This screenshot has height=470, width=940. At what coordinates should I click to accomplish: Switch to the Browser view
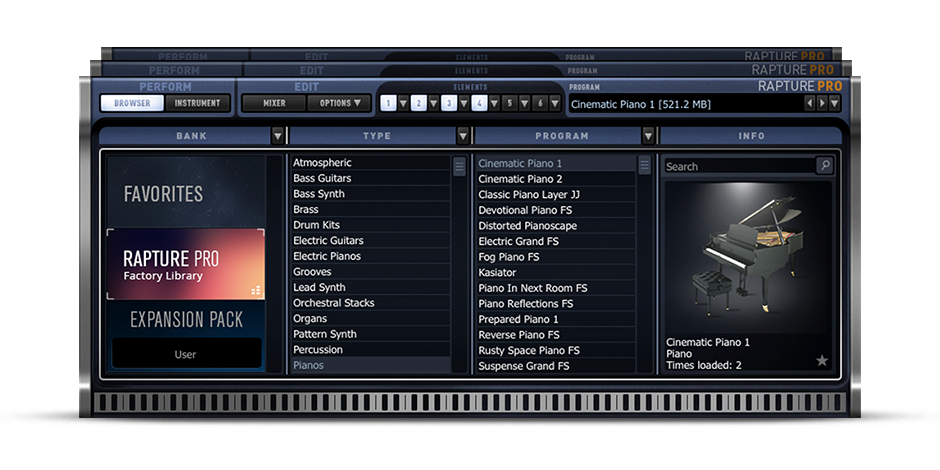132,103
